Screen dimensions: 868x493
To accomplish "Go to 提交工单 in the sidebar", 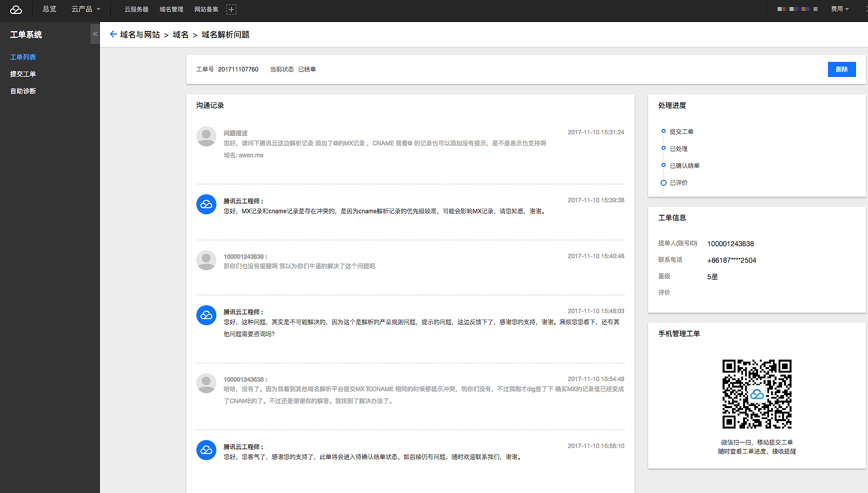I will click(23, 74).
